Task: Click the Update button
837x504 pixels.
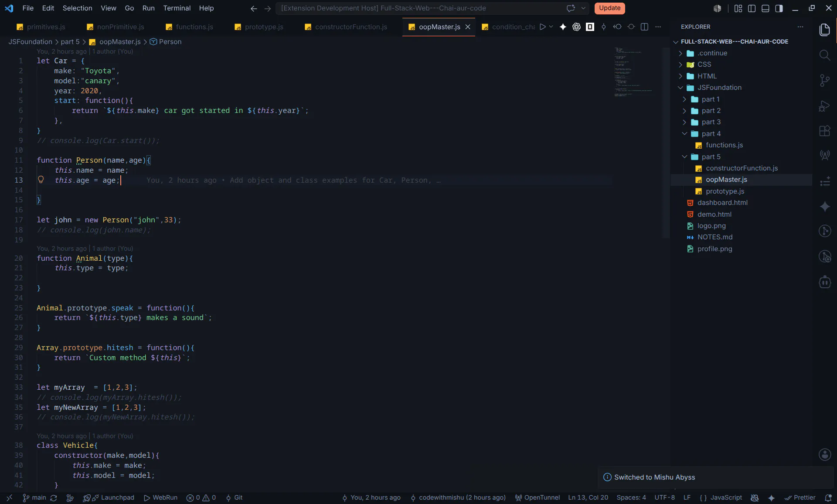Action: click(x=609, y=8)
